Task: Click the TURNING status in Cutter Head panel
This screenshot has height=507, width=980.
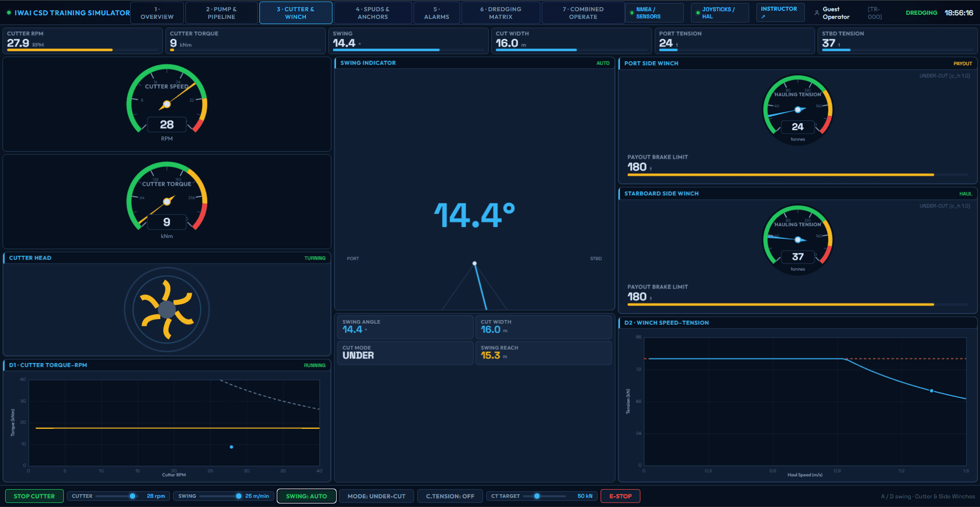Action: (315, 258)
